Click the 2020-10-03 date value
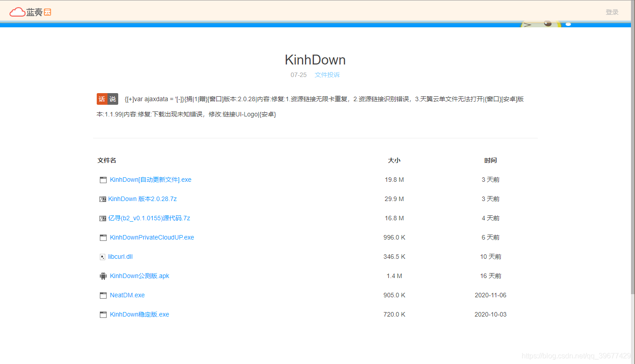 tap(490, 314)
